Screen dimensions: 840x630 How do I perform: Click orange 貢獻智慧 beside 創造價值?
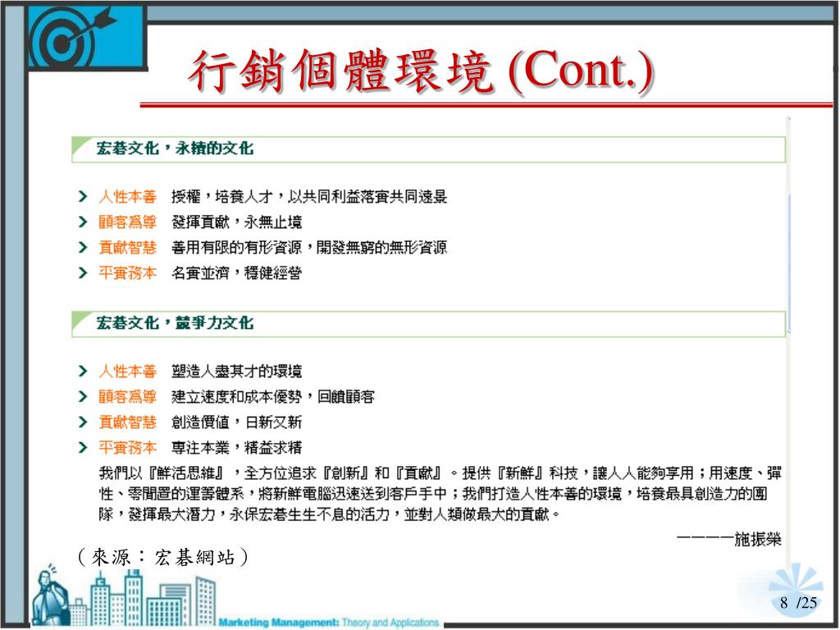pos(127,422)
